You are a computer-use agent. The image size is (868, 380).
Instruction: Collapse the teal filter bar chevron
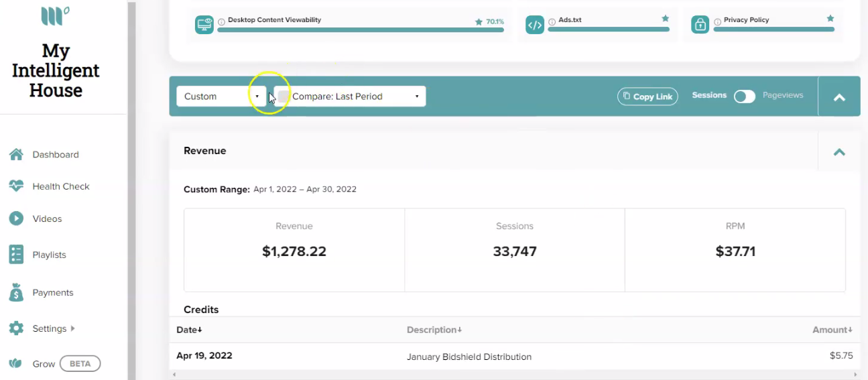tap(839, 97)
